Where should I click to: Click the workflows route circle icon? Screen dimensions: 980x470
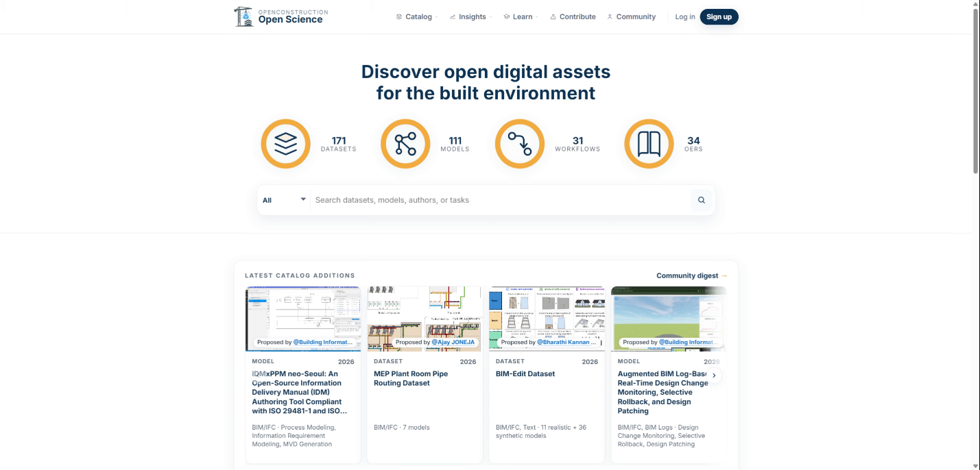520,144
